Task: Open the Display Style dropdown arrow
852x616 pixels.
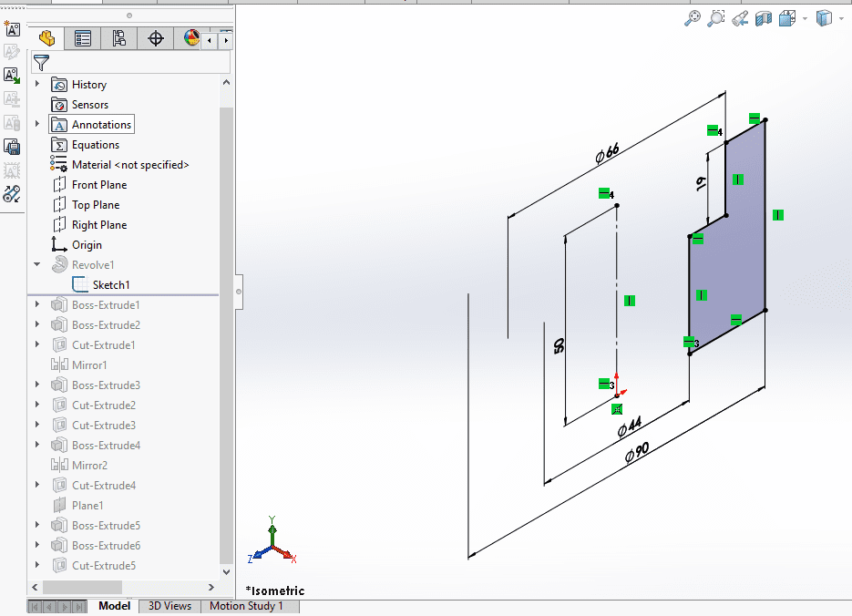Action: point(840,17)
